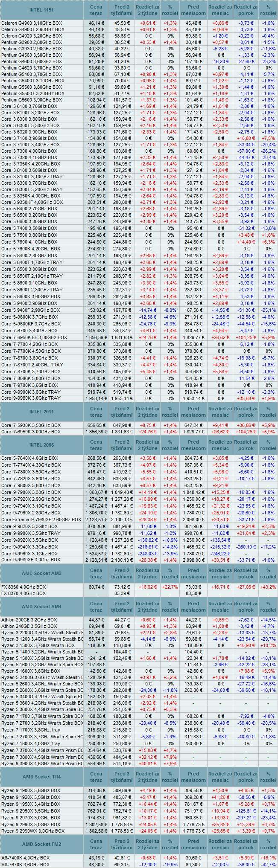278x868 pixels.
Task: Select Core i7-8086K 5,00GHz BOX name
Action: click(x=31, y=378)
